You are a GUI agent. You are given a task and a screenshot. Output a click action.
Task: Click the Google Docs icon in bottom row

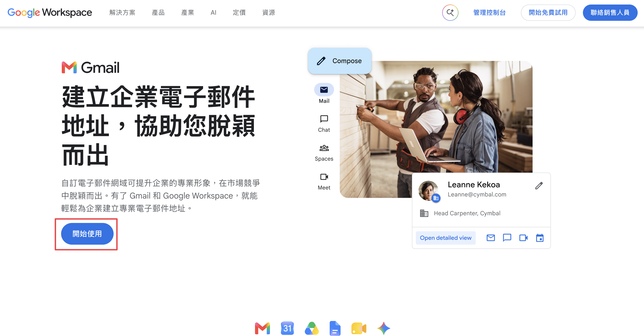[335, 328]
